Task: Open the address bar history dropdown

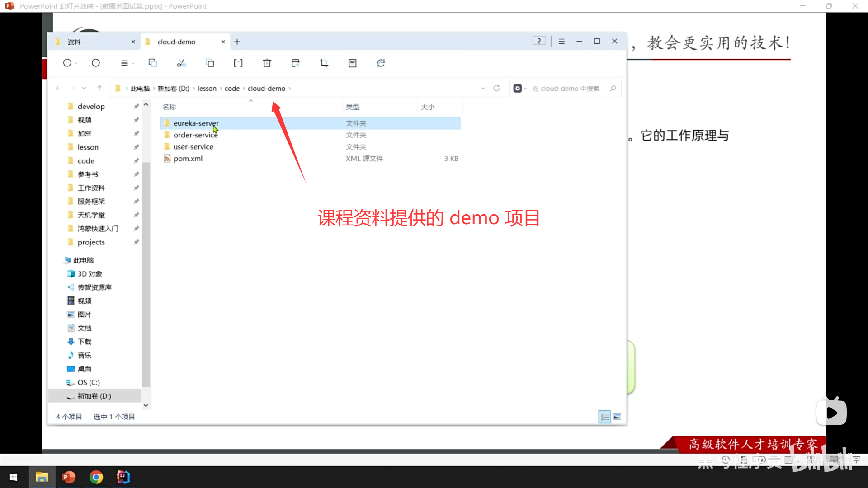Action: click(x=483, y=89)
